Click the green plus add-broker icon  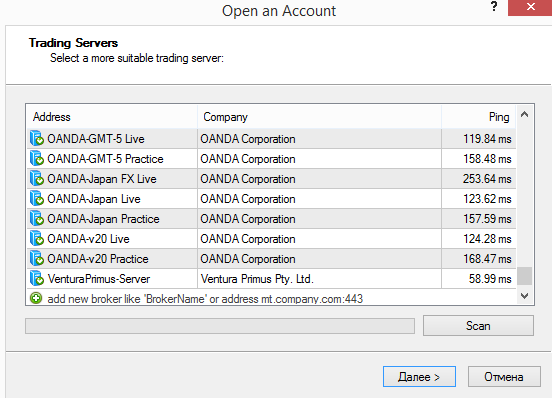click(36, 298)
